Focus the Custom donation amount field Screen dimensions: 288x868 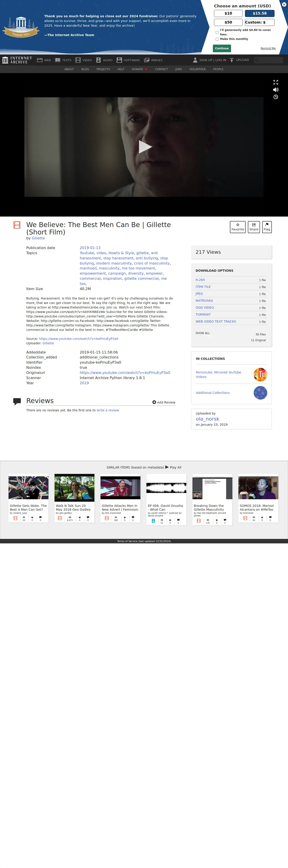click(x=270, y=22)
